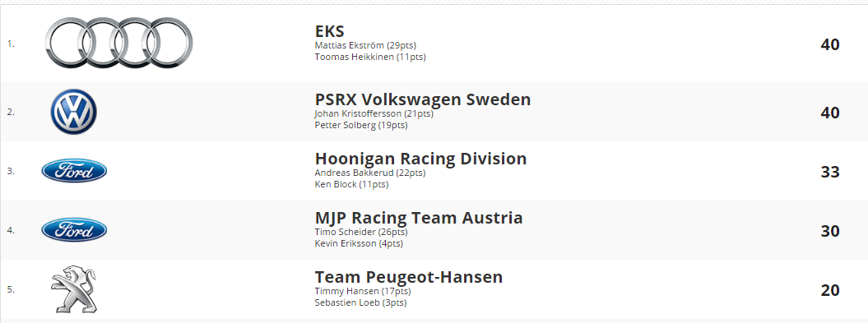Screen dimensions: 868x323
Task: Choose Sebastien Loeb (3pts)
Action: [360, 303]
